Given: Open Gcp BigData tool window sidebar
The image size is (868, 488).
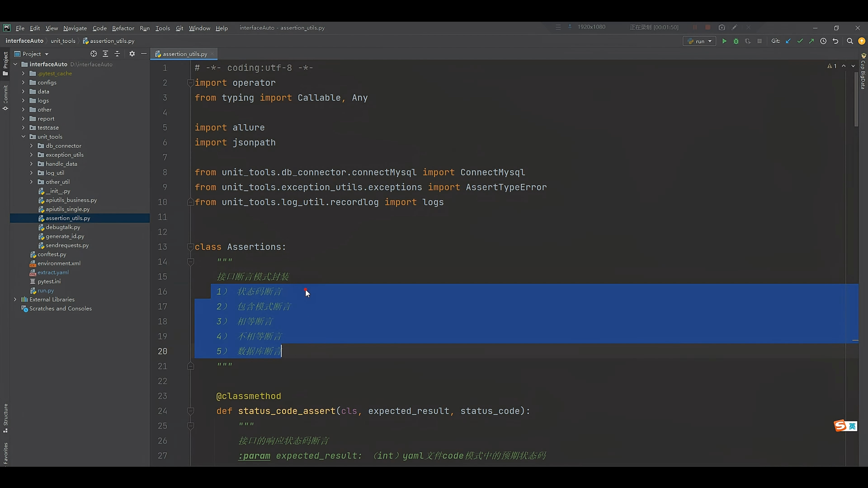Looking at the screenshot, I should point(863,72).
